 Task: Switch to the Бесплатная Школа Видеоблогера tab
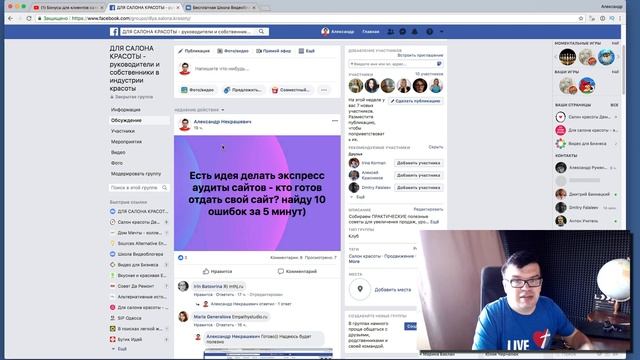(220, 7)
